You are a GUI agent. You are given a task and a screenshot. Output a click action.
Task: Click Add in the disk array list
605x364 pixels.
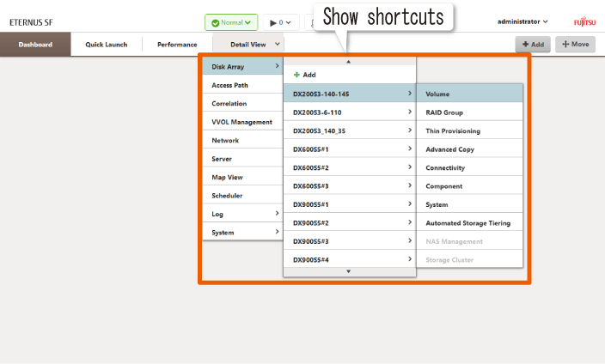click(350, 75)
